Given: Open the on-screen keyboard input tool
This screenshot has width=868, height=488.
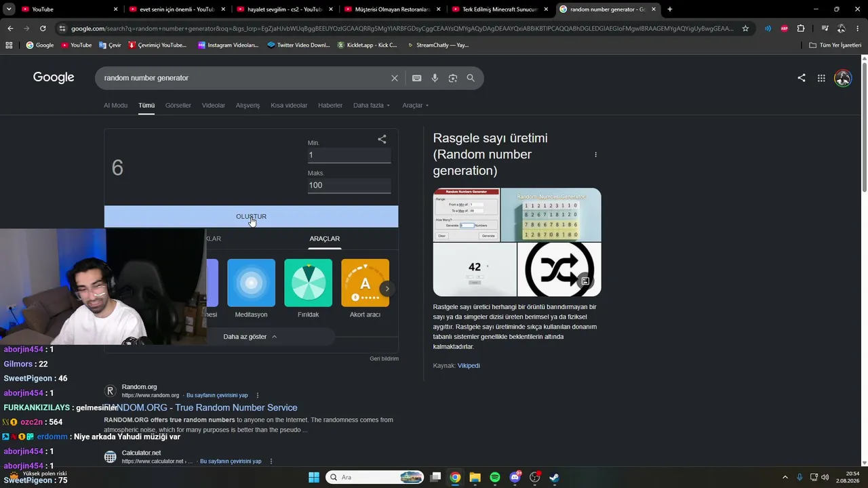Looking at the screenshot, I should [x=417, y=78].
